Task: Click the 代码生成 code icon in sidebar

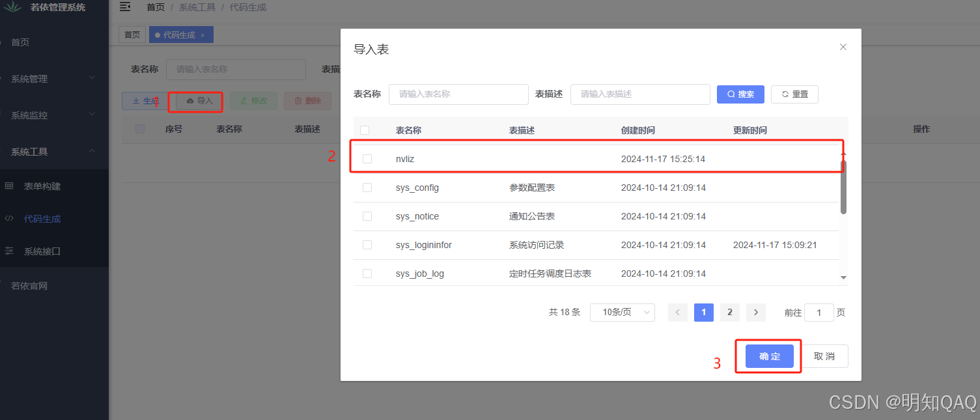Action: point(9,218)
